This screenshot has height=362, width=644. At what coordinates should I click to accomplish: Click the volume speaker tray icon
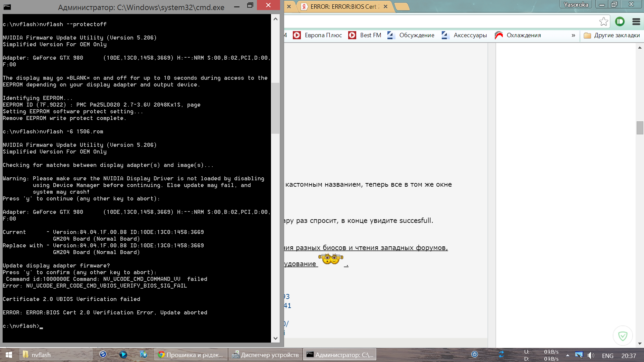(591, 355)
